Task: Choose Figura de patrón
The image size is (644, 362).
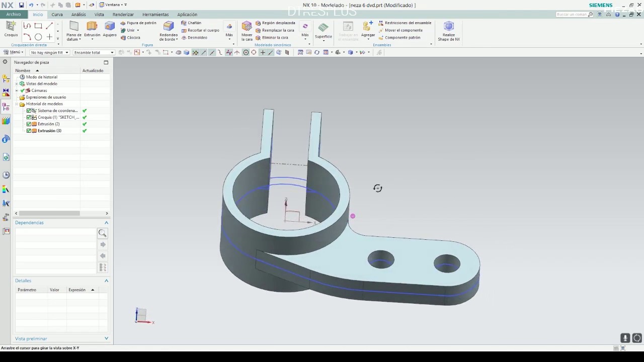Action: pos(138,23)
